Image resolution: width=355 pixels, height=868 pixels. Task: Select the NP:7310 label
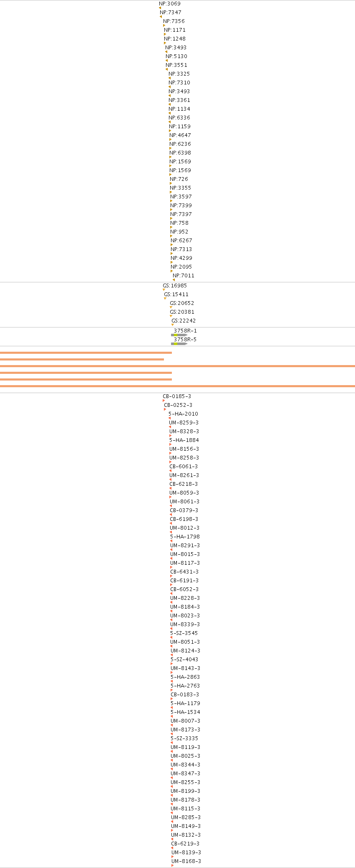coord(179,83)
